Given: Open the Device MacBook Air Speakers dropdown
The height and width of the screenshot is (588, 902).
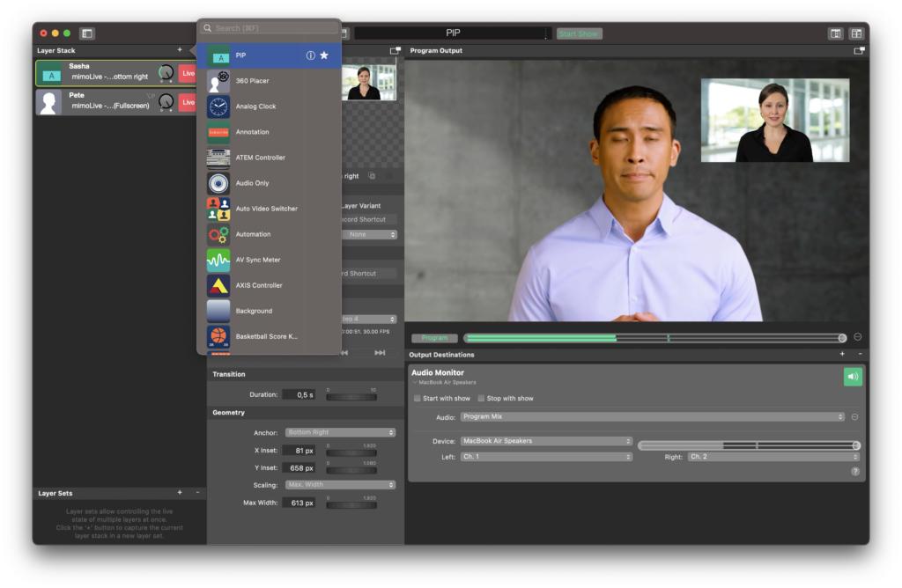Looking at the screenshot, I should point(546,441).
